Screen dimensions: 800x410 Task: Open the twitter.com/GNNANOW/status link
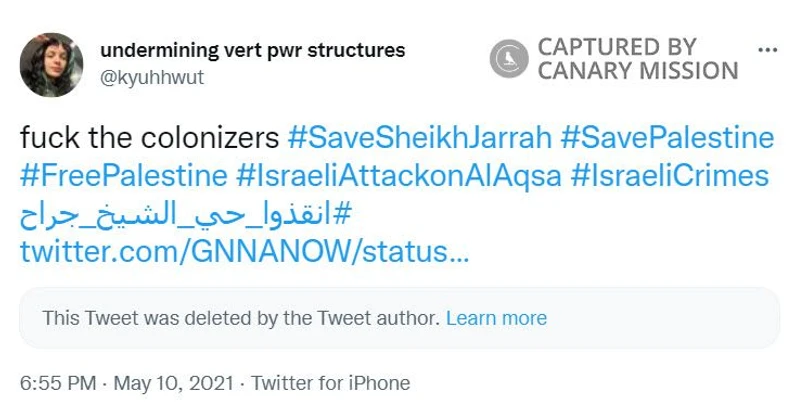(243, 253)
